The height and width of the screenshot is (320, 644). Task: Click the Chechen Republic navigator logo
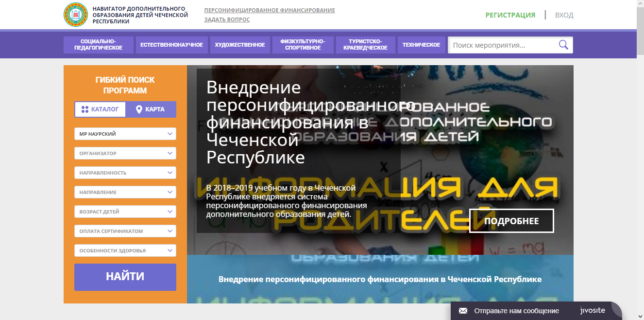point(76,15)
